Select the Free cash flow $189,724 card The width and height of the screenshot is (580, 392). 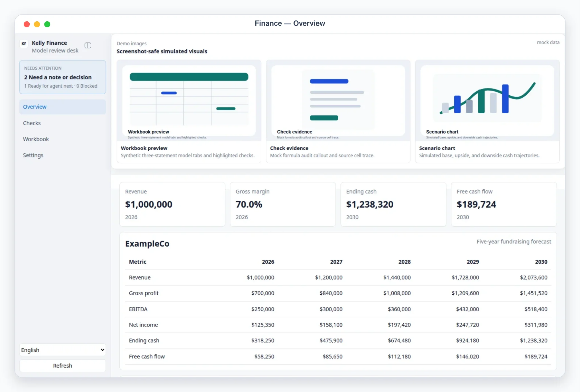504,204
